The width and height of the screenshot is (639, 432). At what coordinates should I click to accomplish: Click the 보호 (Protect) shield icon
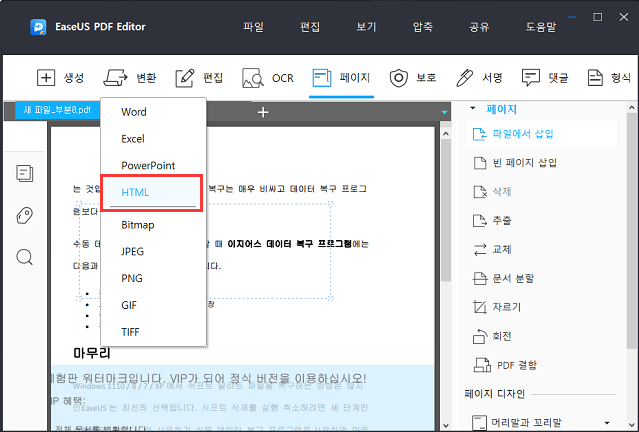click(400, 77)
